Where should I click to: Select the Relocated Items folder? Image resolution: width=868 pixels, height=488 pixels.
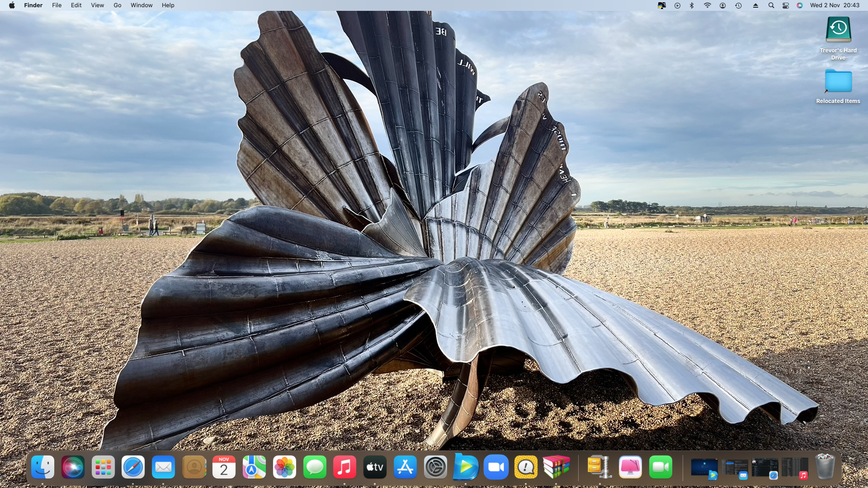coord(838,87)
